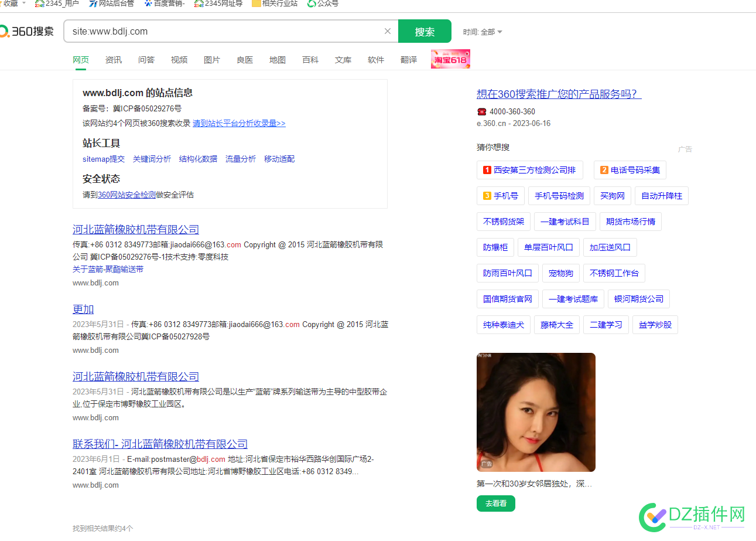Open the 网站后台管 bookmark
This screenshot has width=756, height=541.
pos(111,4)
